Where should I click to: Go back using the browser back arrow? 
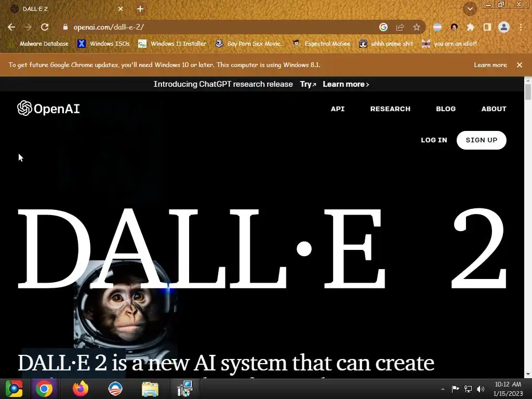point(11,27)
